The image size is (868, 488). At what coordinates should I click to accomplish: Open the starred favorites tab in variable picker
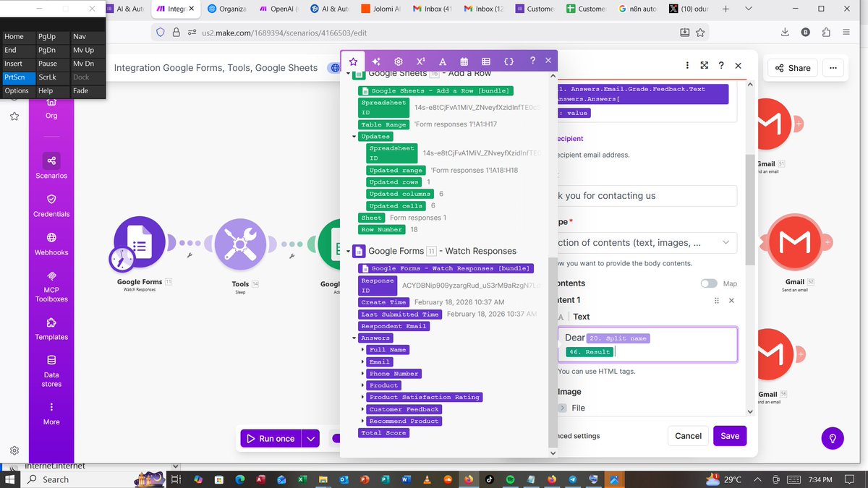[353, 61]
